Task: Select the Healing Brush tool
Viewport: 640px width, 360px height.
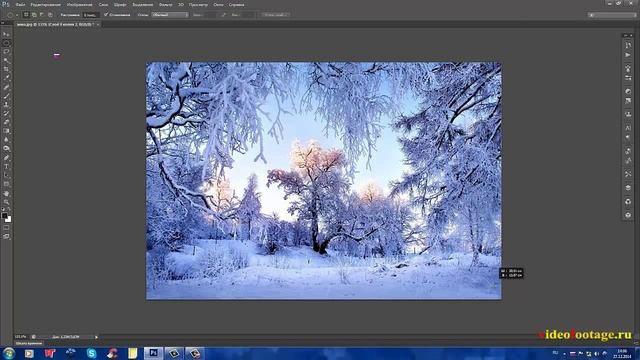Action: (x=6, y=87)
